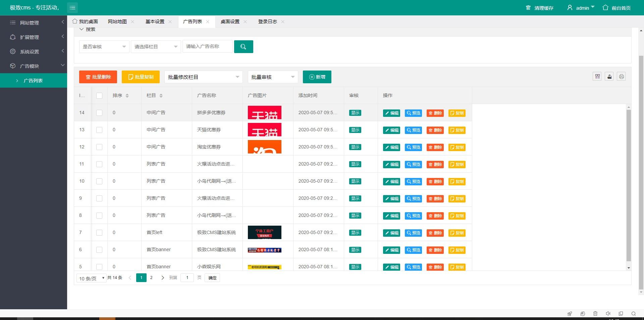Click the table print icon
This screenshot has width=644, height=320.
(x=621, y=77)
